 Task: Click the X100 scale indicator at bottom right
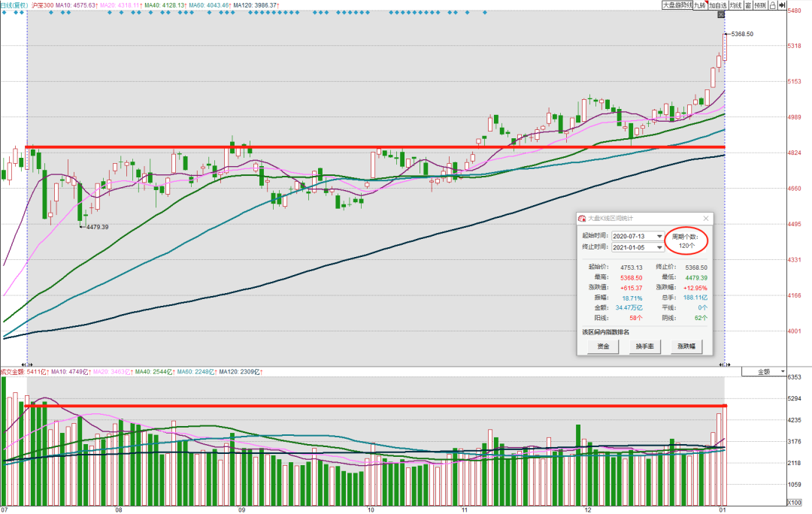tap(794, 503)
